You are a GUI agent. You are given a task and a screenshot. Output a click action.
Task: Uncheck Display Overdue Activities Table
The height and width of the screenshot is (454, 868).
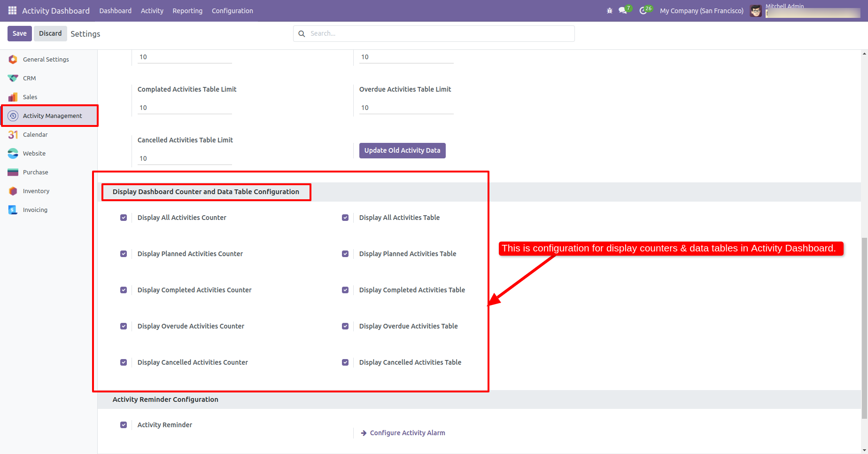345,326
